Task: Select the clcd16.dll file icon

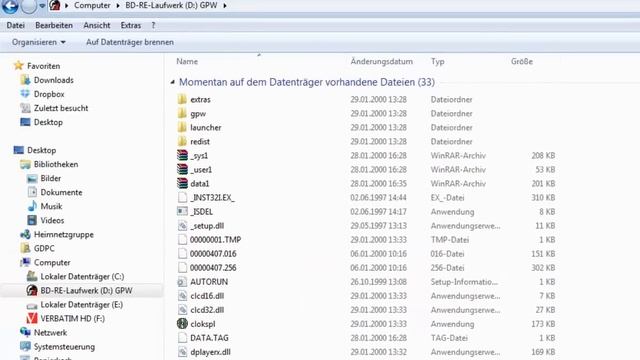Action: 182,296
